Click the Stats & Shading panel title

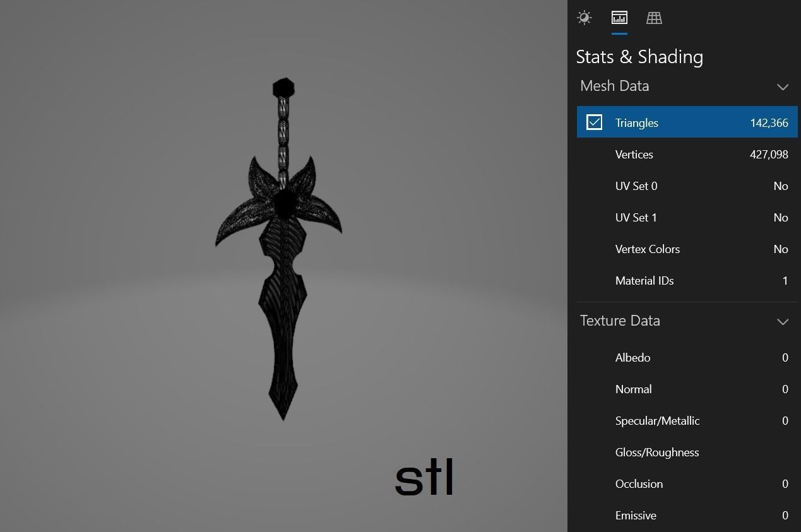click(x=639, y=57)
